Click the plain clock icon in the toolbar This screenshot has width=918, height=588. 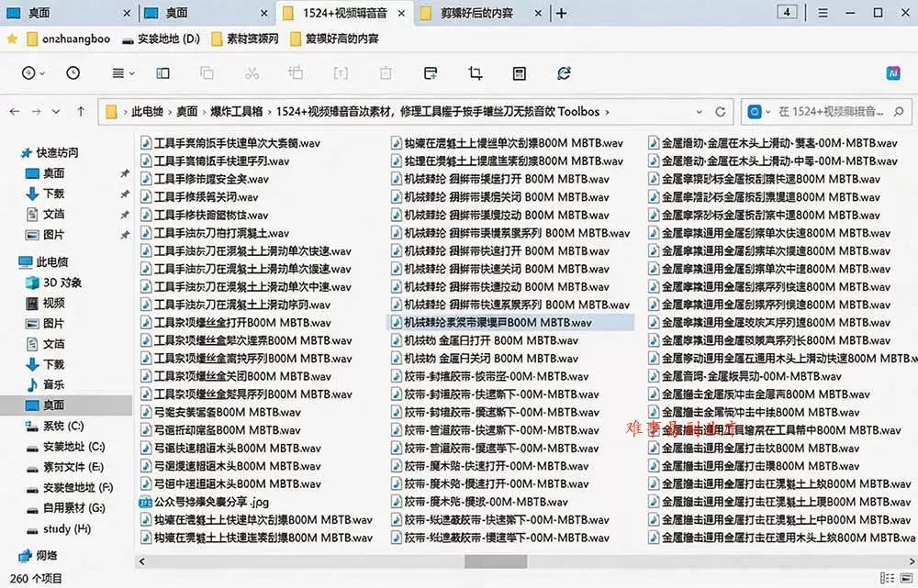pos(73,73)
